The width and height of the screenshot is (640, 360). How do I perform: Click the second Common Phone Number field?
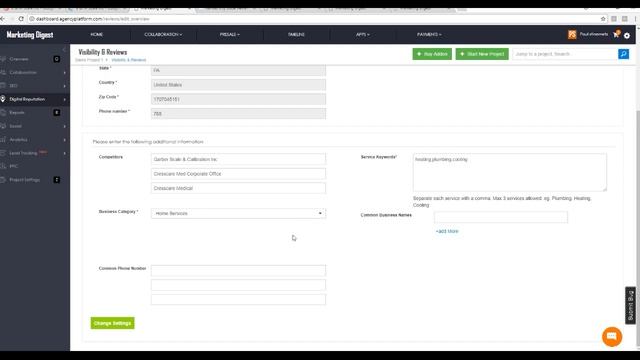click(238, 285)
